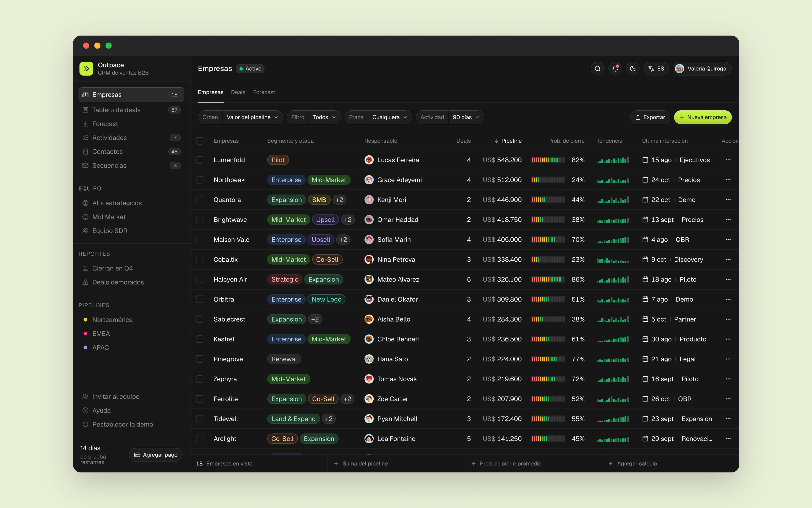This screenshot has height=508, width=812.
Task: Open Valeria Quiroga user menu
Action: [x=702, y=69]
